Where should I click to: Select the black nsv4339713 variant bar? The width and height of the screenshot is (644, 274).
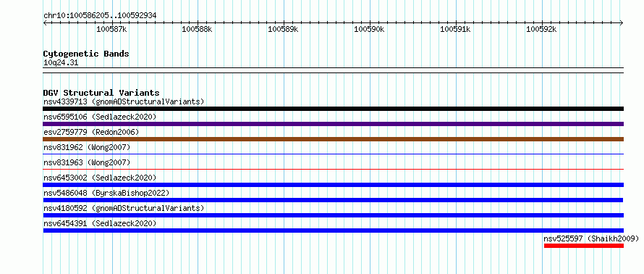[x=333, y=109]
